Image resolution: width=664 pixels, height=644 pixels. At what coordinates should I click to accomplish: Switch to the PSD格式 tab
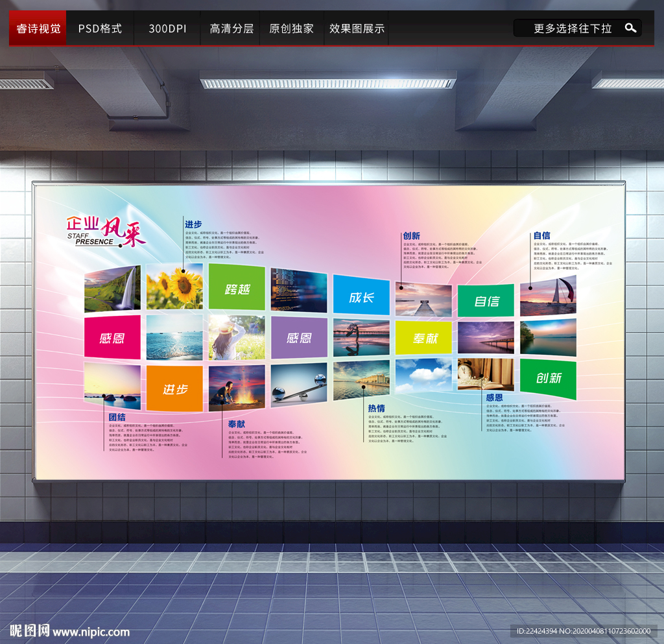click(99, 28)
